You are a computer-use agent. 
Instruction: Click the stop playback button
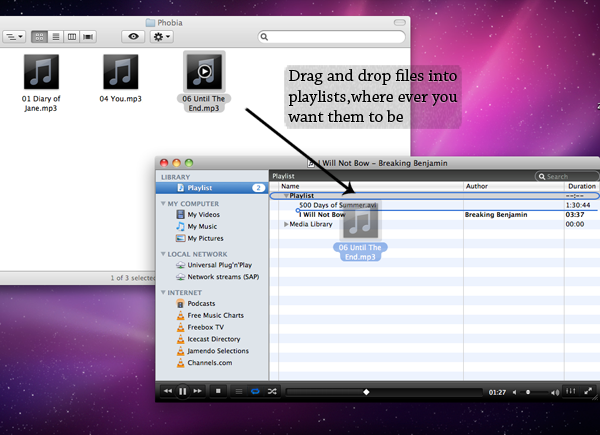coord(218,391)
